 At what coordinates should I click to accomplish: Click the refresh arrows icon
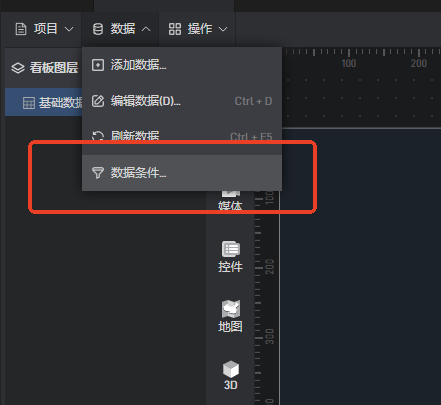coord(98,136)
